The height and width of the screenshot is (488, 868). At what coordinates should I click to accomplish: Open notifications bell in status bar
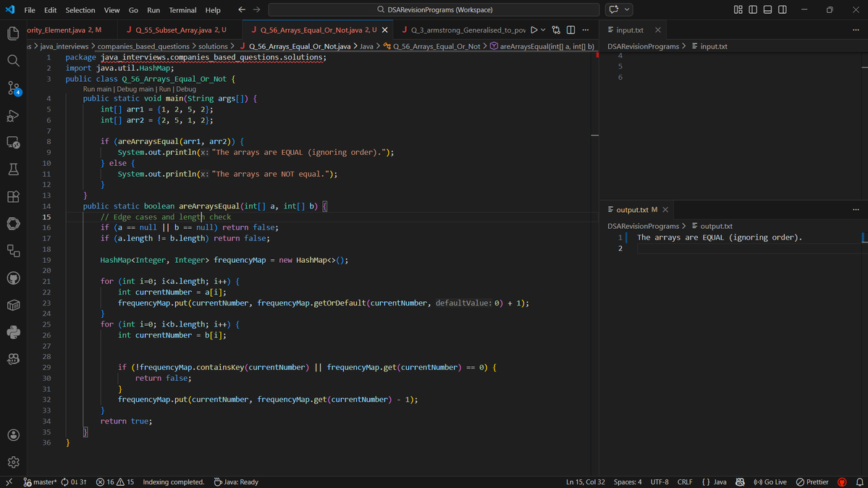click(860, 482)
